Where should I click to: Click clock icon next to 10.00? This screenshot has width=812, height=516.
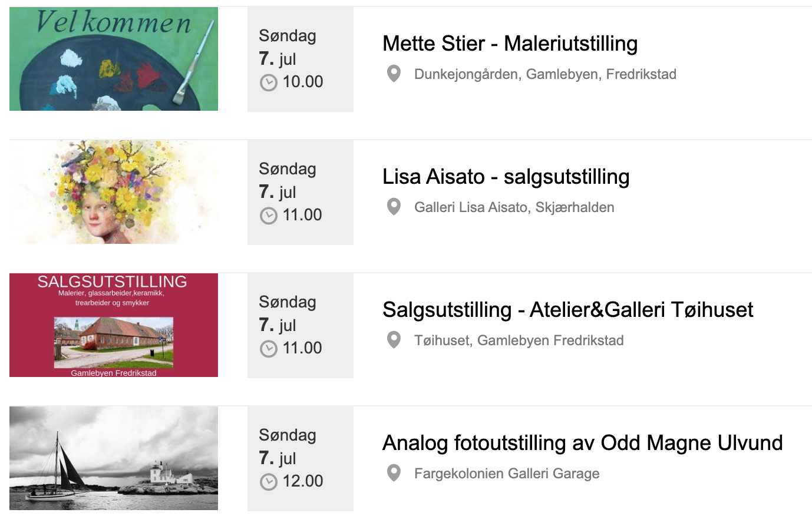pyautogui.click(x=268, y=82)
